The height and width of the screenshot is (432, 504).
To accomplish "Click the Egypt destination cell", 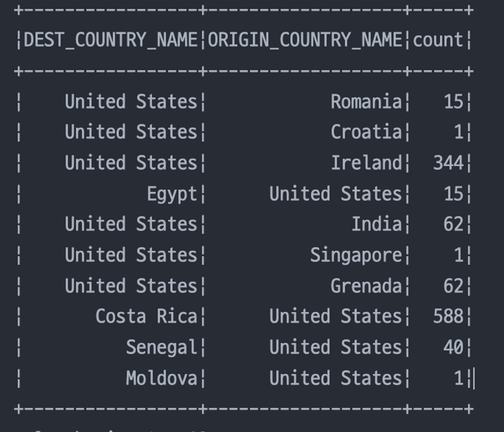I will coord(172,194).
